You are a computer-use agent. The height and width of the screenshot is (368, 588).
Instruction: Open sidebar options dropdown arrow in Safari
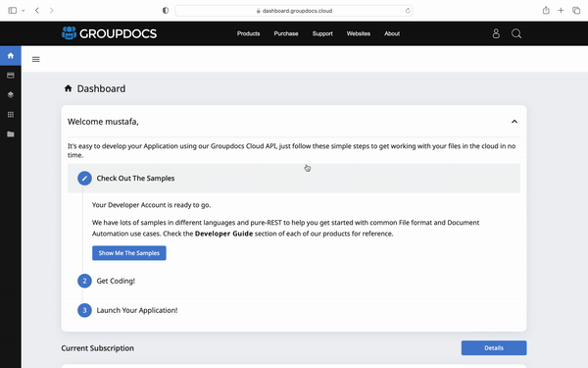24,11
